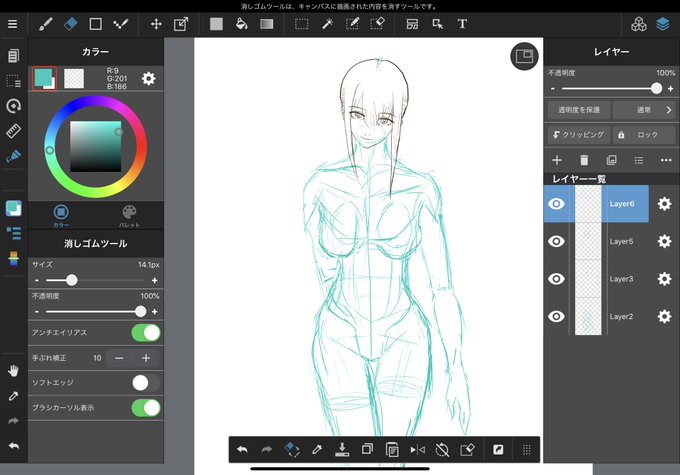Select the rectangular selection tool
Image resolution: width=680 pixels, height=475 pixels.
click(301, 24)
